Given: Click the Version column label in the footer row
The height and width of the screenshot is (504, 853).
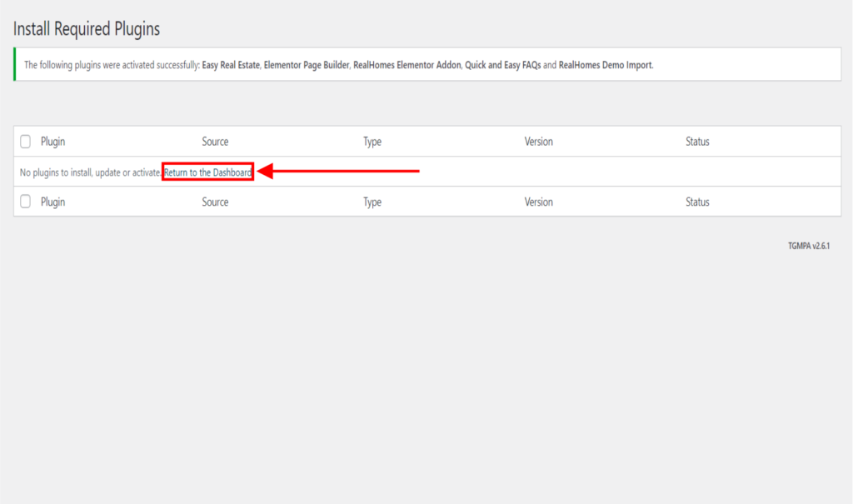Looking at the screenshot, I should pos(538,202).
